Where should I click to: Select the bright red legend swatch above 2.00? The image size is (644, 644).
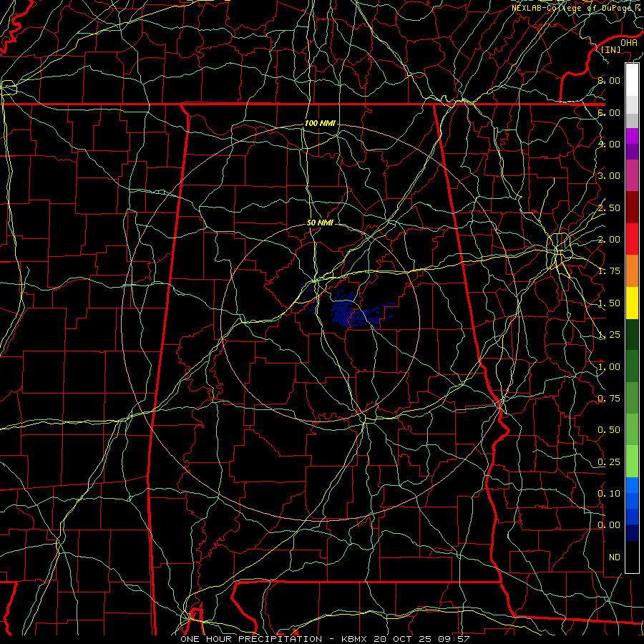coord(632,239)
